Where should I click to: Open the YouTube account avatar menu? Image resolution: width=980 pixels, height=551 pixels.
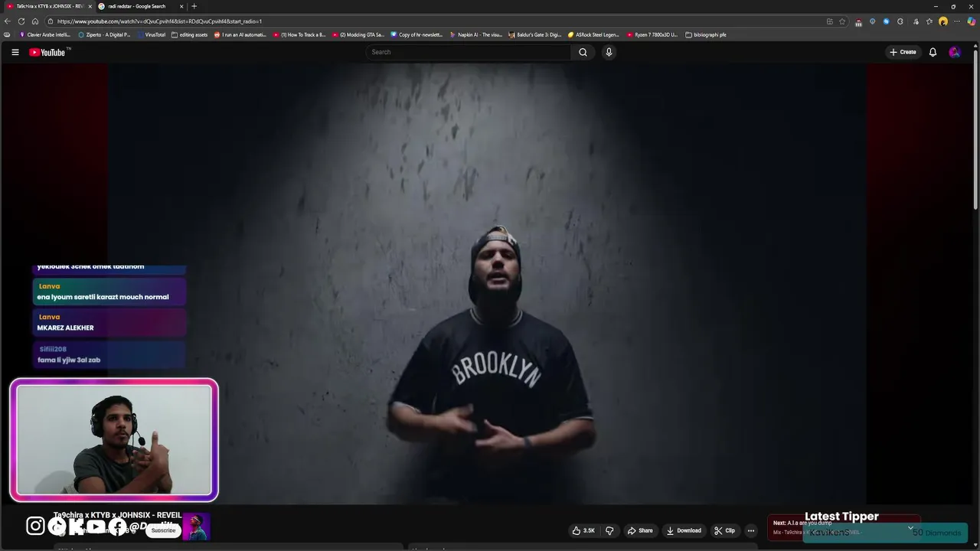(954, 52)
